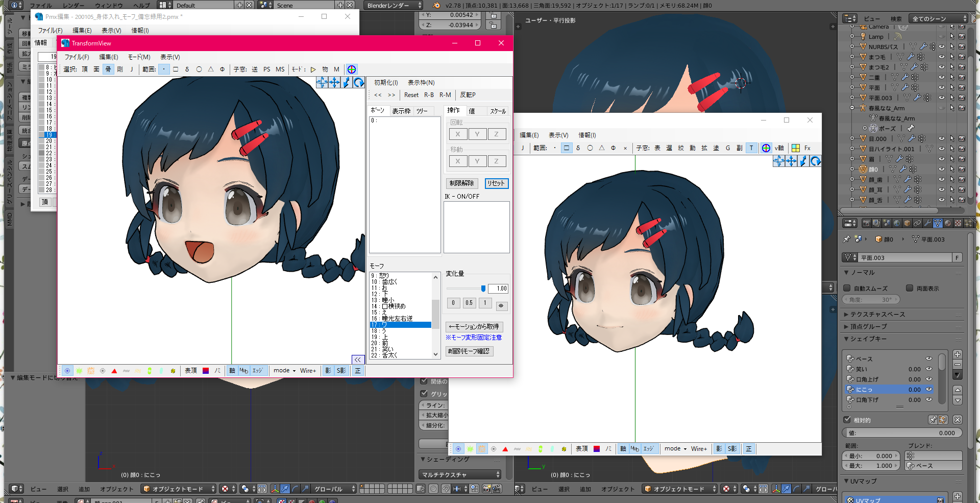
Task: Click the #個別モーフ確認 button
Action: coord(469,351)
